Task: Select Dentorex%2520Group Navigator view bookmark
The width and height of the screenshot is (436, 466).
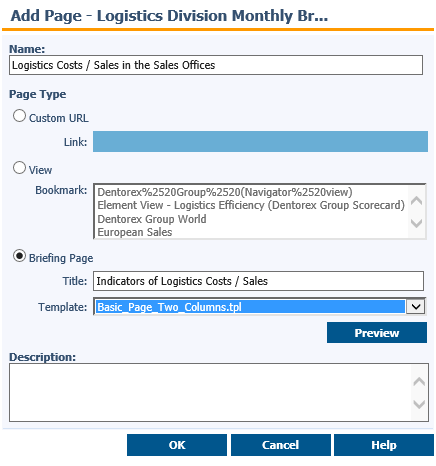Action: click(225, 192)
